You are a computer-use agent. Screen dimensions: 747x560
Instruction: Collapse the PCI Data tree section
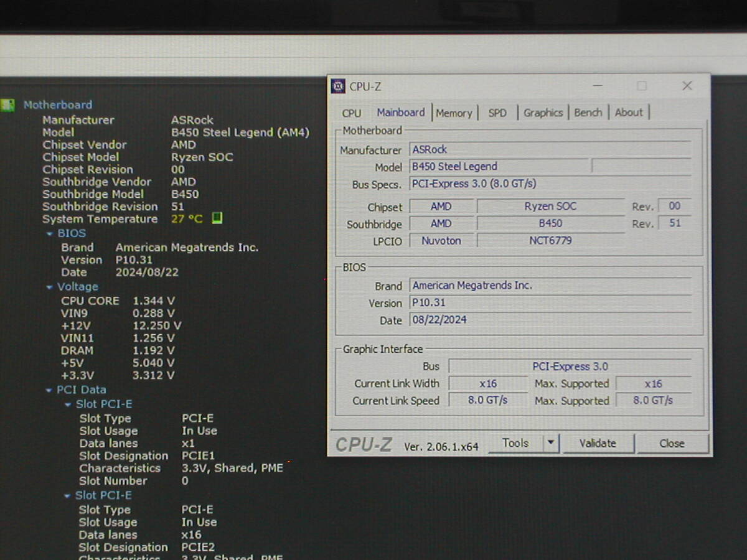(x=49, y=391)
